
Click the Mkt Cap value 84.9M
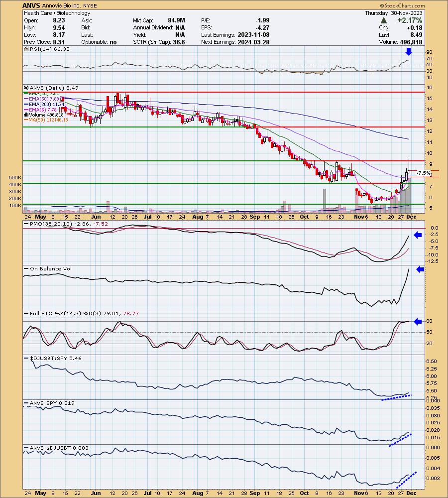coord(177,20)
